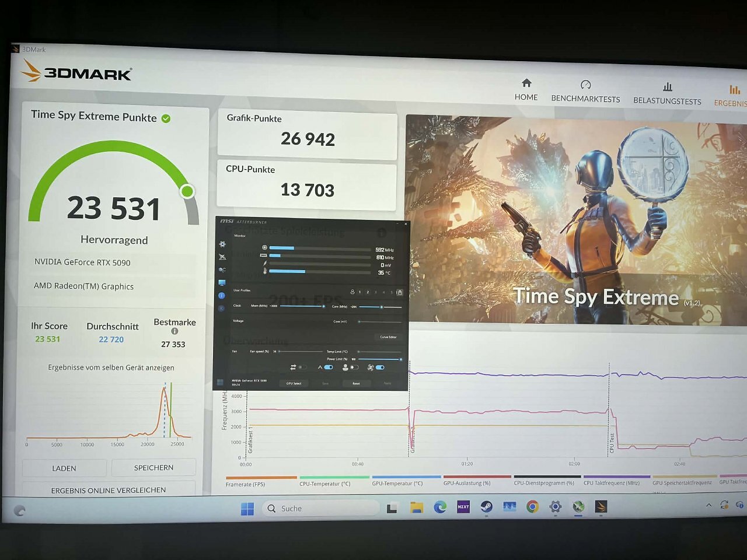Viewport: 747px width, 560px height.
Task: Select profile slot 2 in Afterburner
Action: click(368, 292)
